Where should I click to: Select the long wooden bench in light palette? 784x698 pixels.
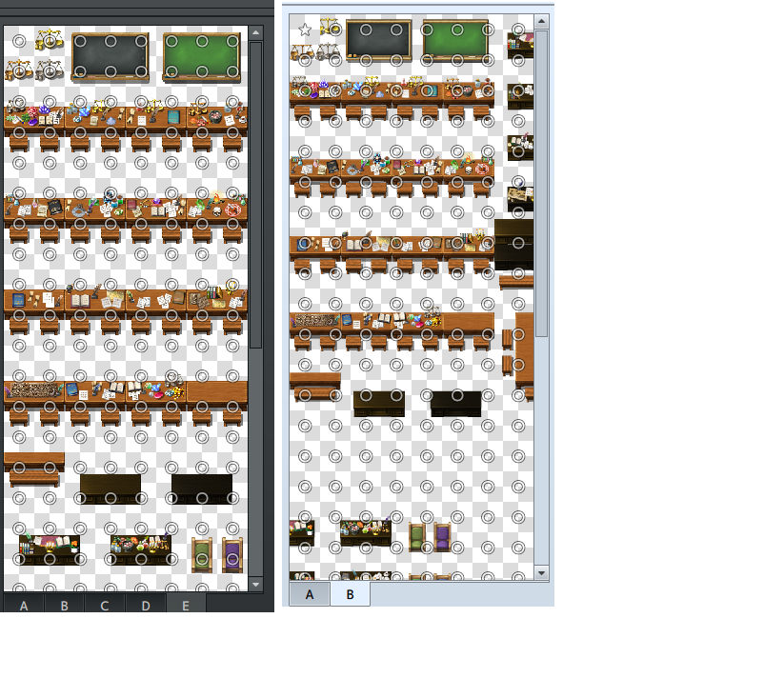pos(315,387)
